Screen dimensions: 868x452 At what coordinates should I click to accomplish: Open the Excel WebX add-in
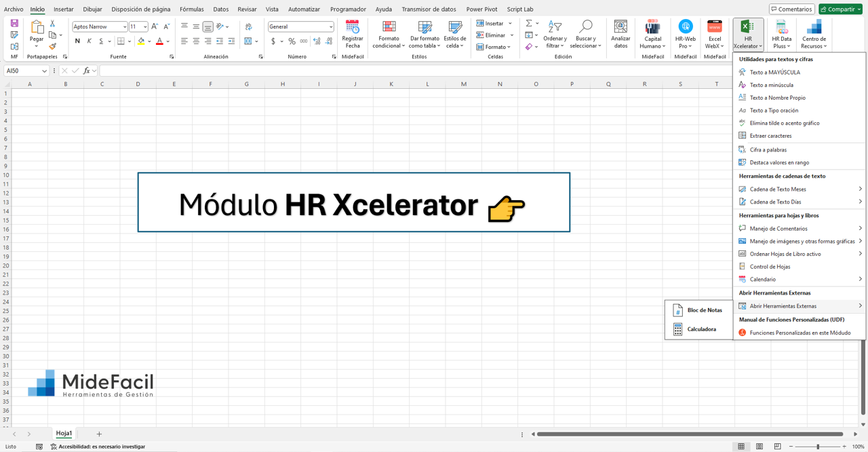[715, 34]
